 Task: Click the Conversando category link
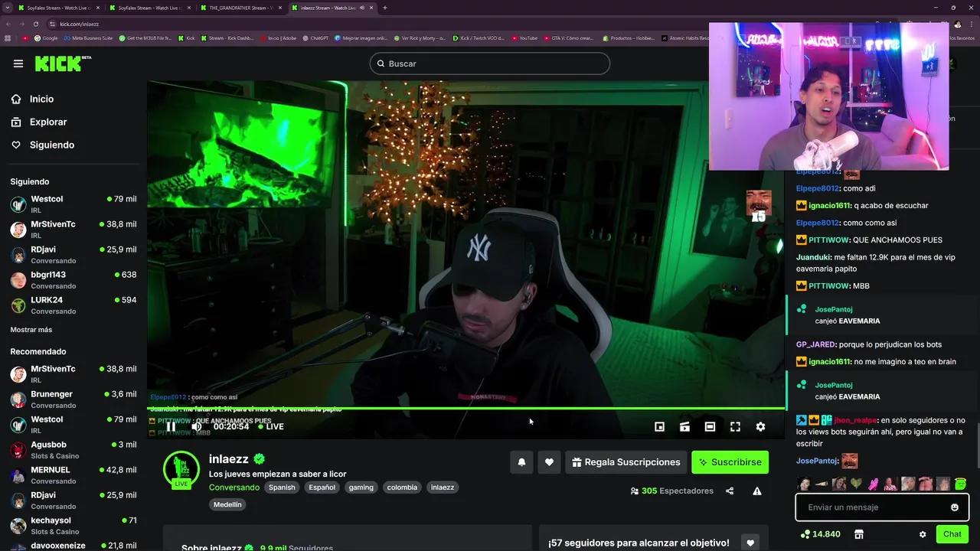234,487
